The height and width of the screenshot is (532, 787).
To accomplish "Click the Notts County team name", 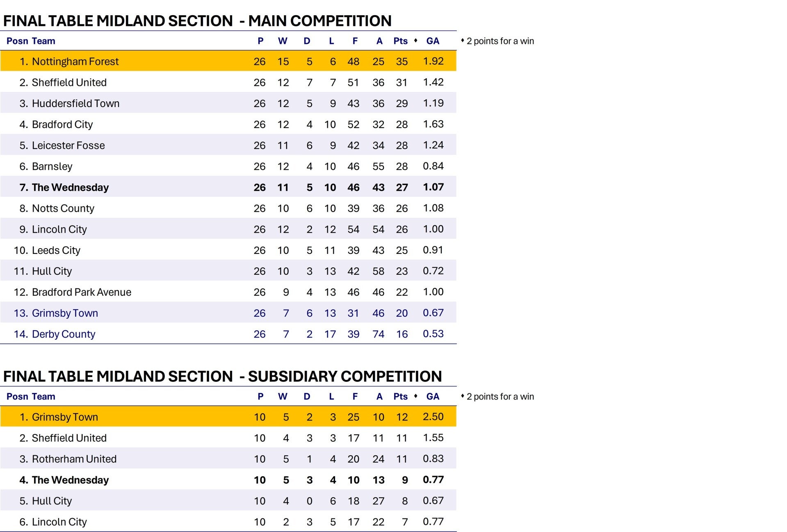I will [x=63, y=208].
